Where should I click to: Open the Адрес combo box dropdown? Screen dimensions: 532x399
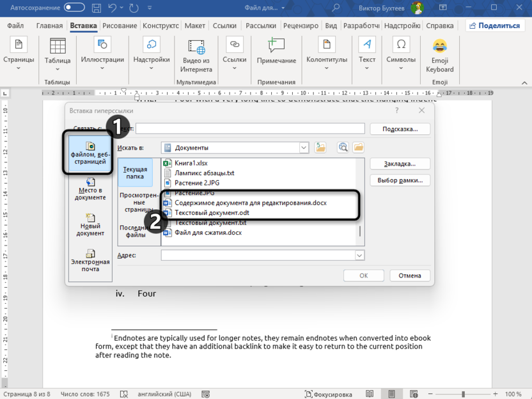pyautogui.click(x=359, y=256)
